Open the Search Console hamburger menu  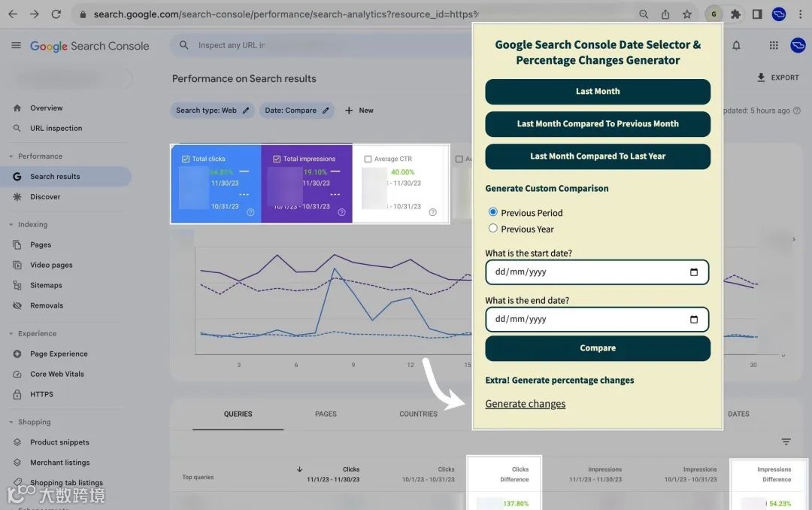click(x=16, y=46)
